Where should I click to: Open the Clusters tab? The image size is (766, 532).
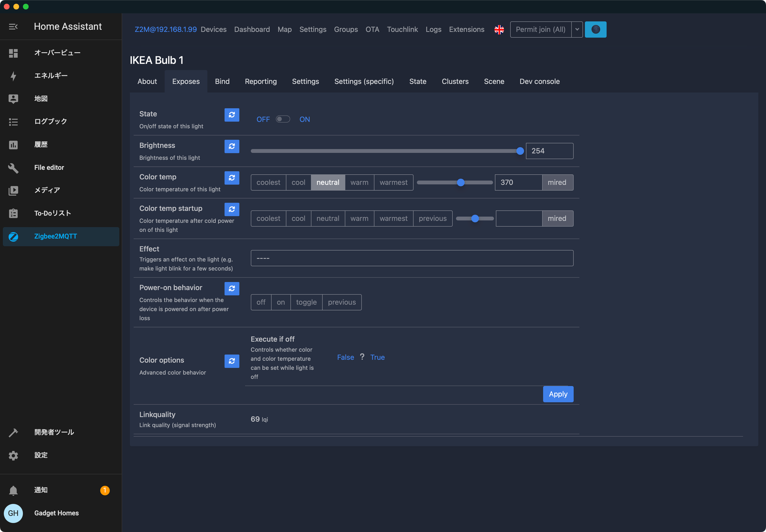pyautogui.click(x=455, y=81)
